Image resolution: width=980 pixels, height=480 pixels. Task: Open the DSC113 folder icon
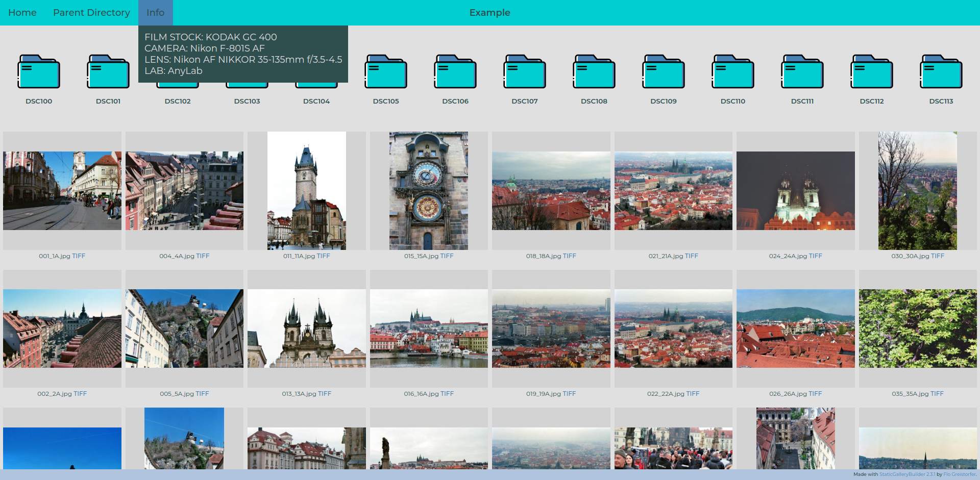click(941, 72)
